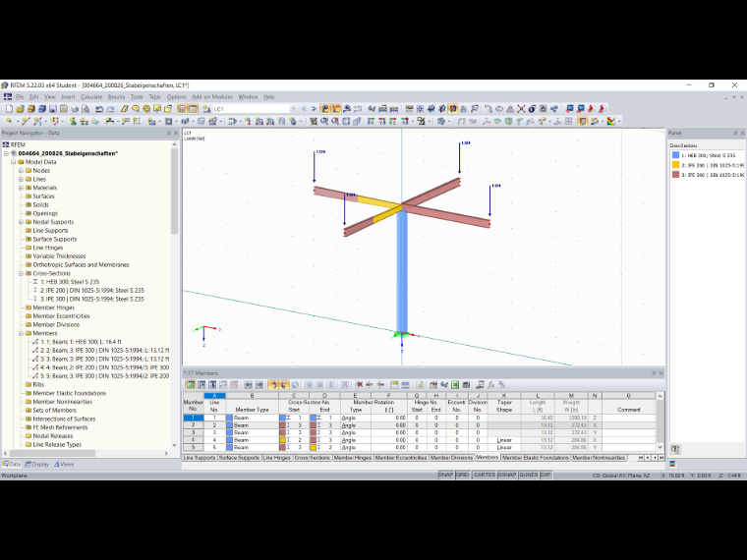Switch to Views navigator tab
The height and width of the screenshot is (560, 747).
click(64, 464)
